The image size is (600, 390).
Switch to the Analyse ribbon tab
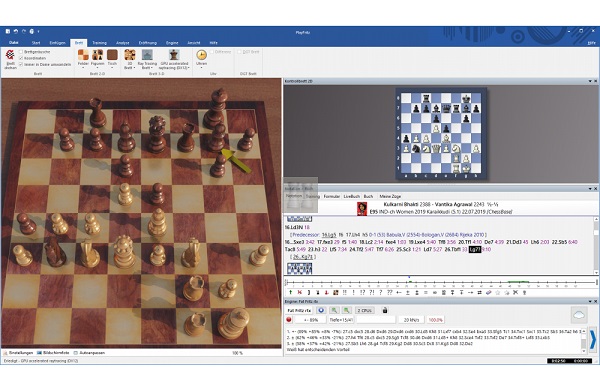tap(122, 43)
